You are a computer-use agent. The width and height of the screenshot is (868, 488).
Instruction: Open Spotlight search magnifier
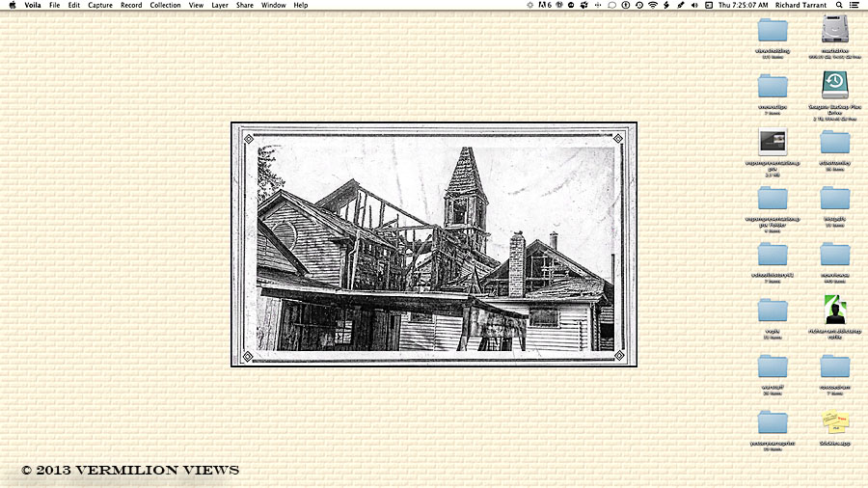tap(839, 5)
